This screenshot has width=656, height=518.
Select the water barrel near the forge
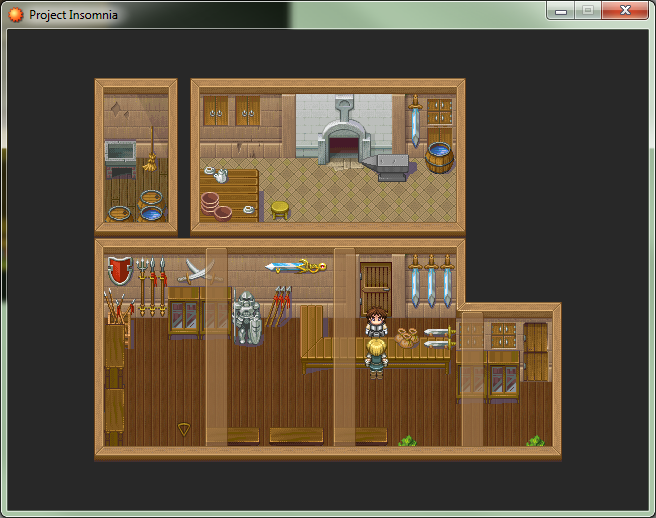(x=439, y=157)
